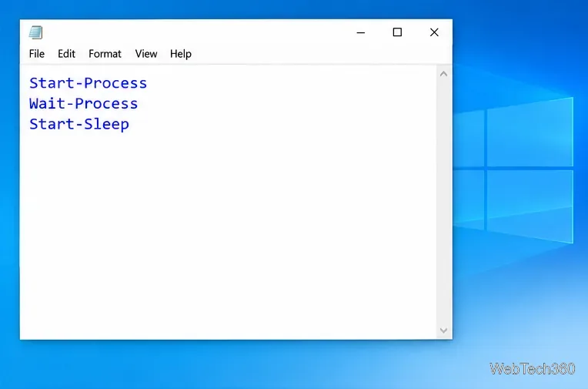Click the vertical scrollbar track
588x389 pixels.
click(443, 202)
